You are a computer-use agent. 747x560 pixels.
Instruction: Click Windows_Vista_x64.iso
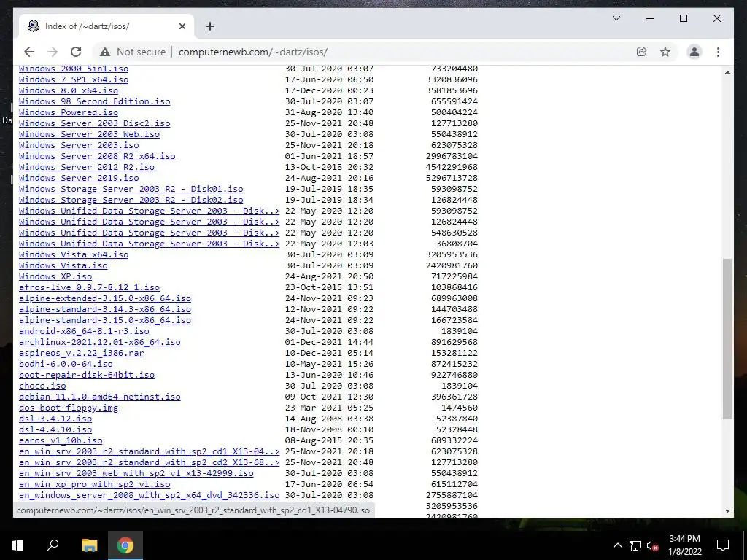click(74, 254)
